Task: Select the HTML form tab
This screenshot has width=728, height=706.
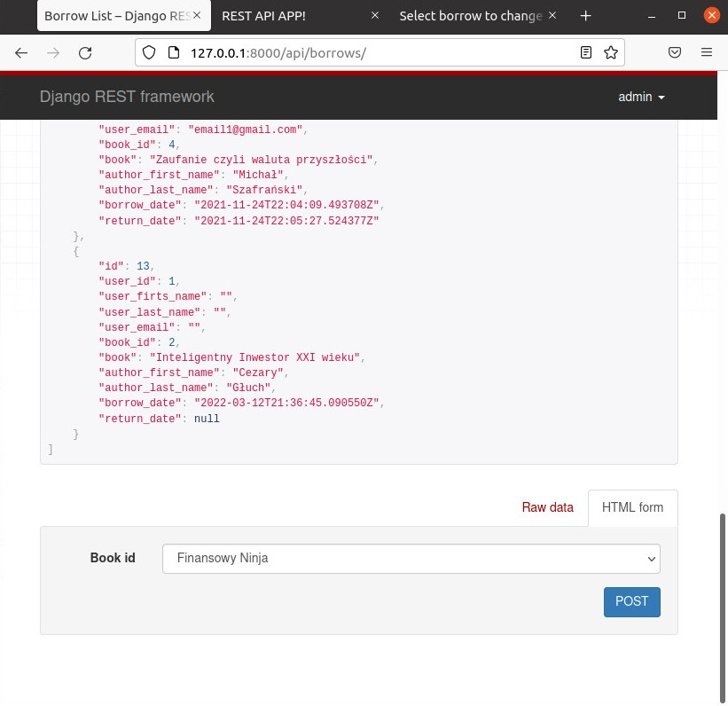Action: coord(632,508)
